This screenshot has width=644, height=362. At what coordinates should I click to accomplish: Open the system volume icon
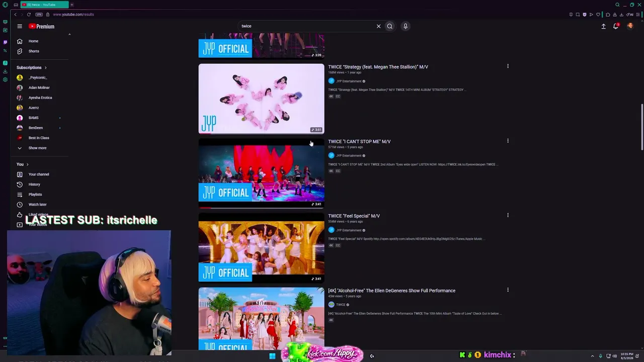[614, 356]
